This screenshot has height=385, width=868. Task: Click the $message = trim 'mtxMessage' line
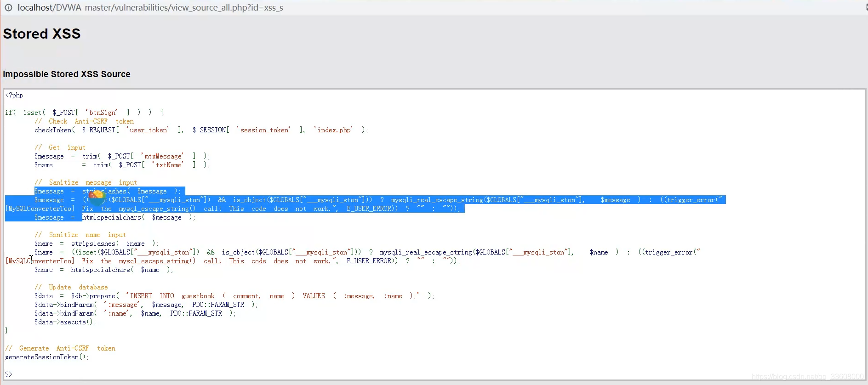(122, 156)
